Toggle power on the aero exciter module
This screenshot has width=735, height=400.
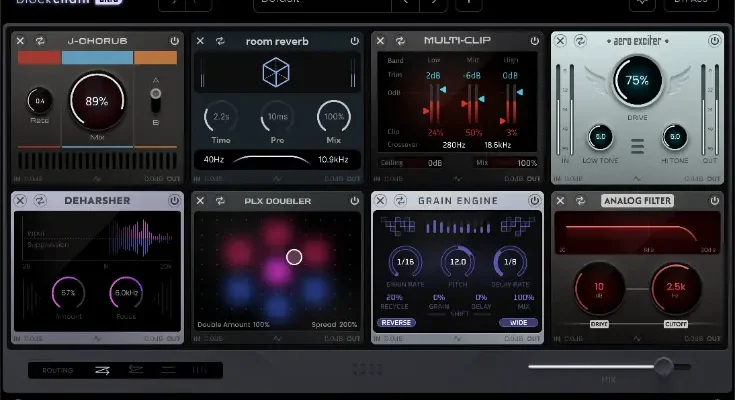pos(713,41)
